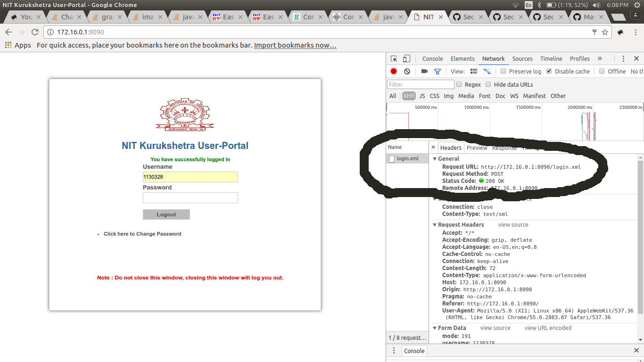Click the address bar URL

pos(81,32)
